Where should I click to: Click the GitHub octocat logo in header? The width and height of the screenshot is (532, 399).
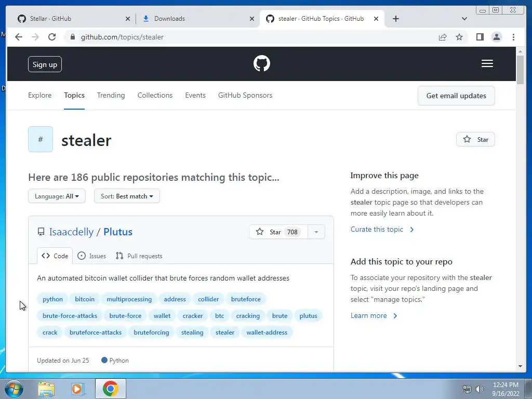(x=262, y=63)
